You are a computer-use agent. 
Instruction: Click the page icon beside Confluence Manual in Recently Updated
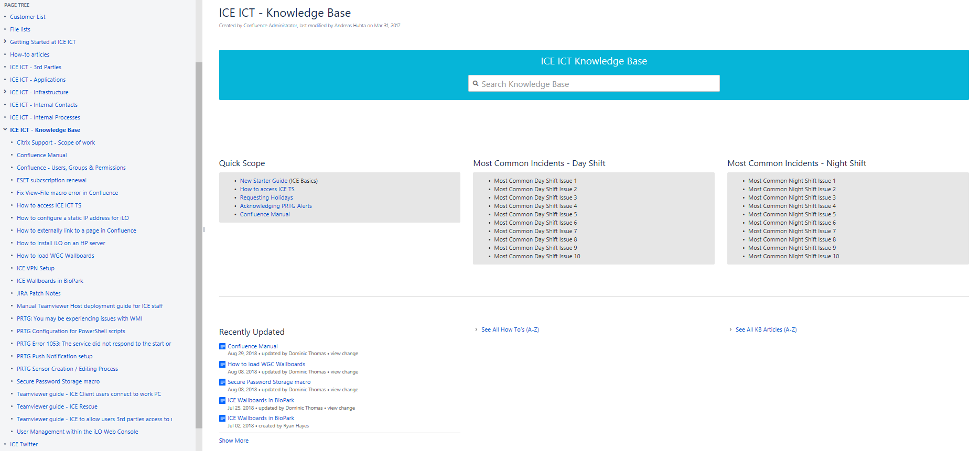point(222,346)
